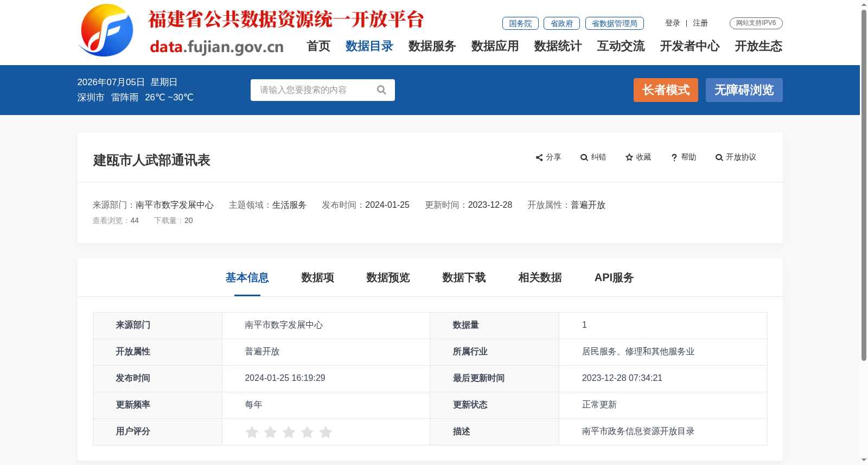This screenshot has width=868, height=465.
Task: Open 无障碍浏览 accessibility browsing
Action: [744, 90]
